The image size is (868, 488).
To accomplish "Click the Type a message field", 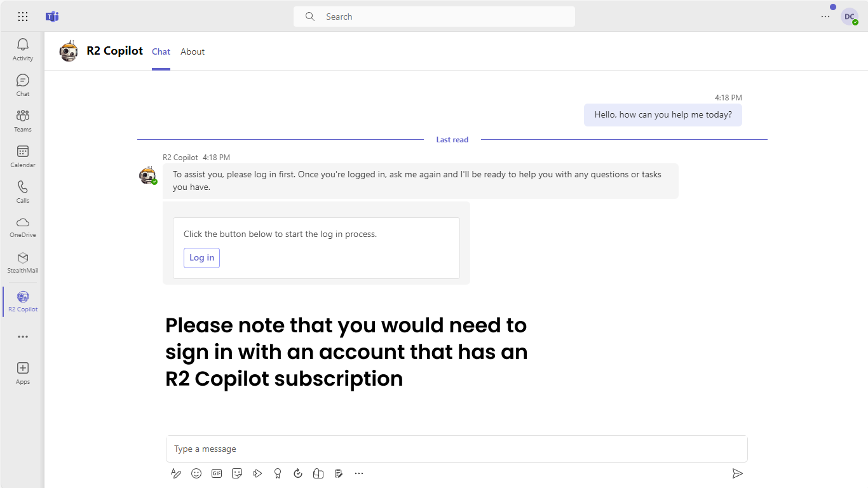I will click(456, 449).
